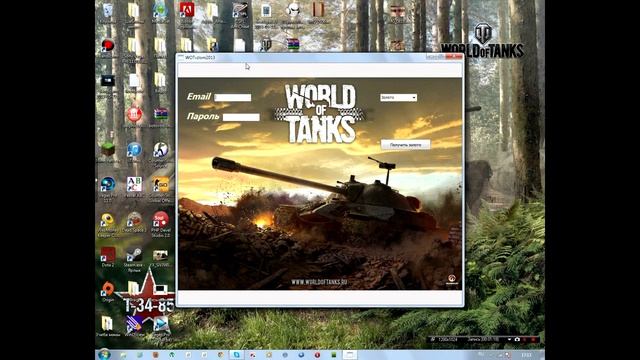The height and width of the screenshot is (360, 640).
Task: Open the red record-button desktop shortcut
Action: [108, 45]
